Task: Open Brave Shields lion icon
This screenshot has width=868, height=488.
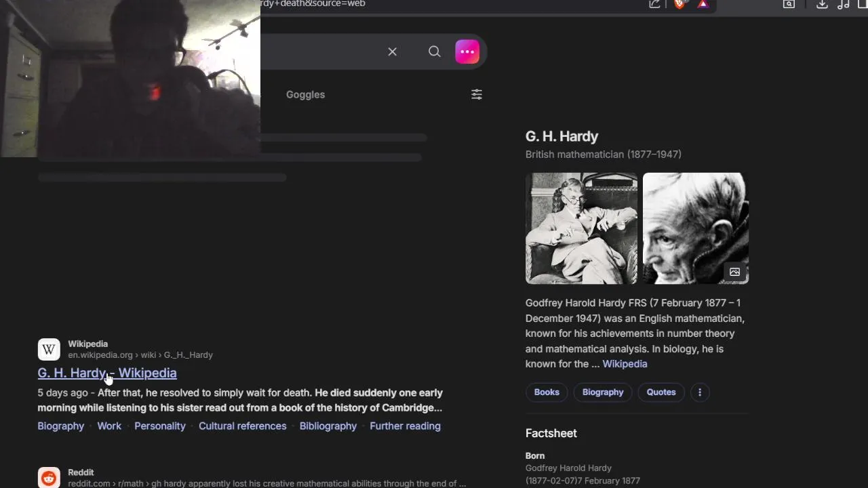Action: (679, 4)
